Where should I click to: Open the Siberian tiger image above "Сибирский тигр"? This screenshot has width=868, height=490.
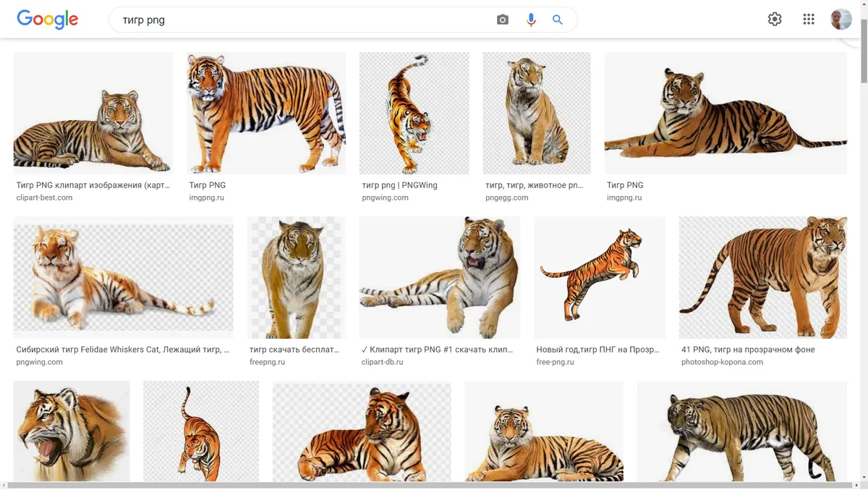[124, 277]
